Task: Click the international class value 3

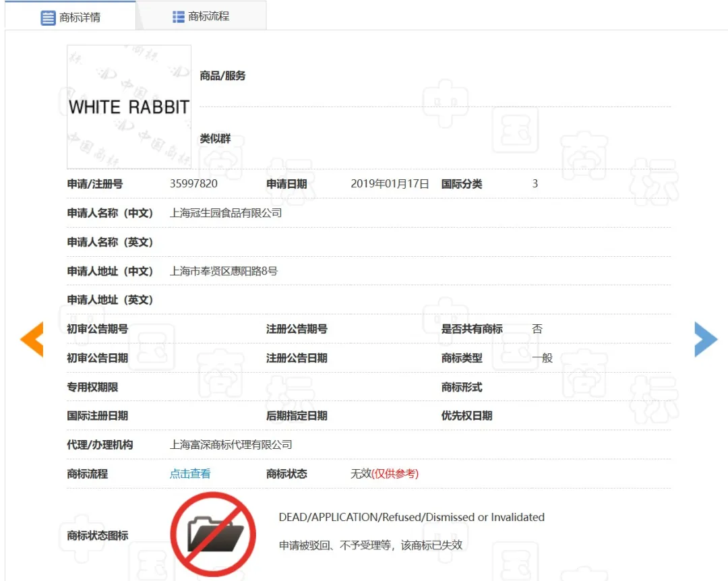Action: pos(535,184)
